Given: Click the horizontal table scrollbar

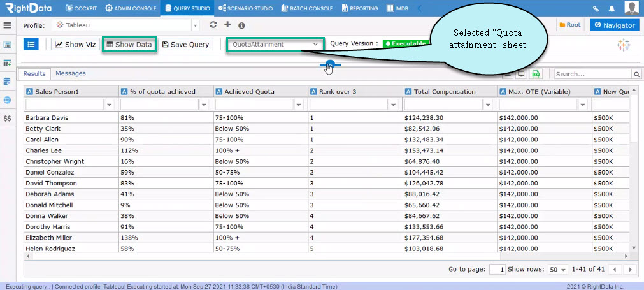Looking at the screenshot, I should click(327, 256).
